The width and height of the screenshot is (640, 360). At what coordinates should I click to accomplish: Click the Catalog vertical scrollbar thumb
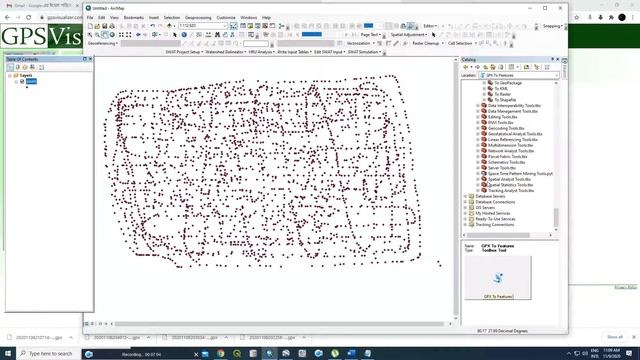pyautogui.click(x=556, y=217)
